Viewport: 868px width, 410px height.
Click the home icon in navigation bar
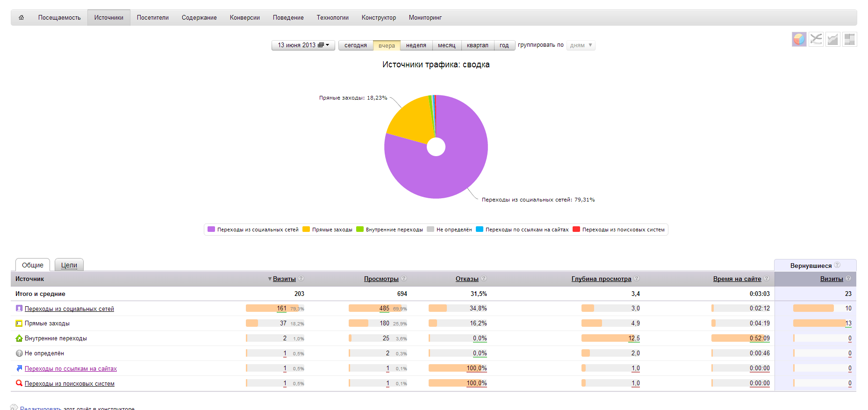pos(21,18)
